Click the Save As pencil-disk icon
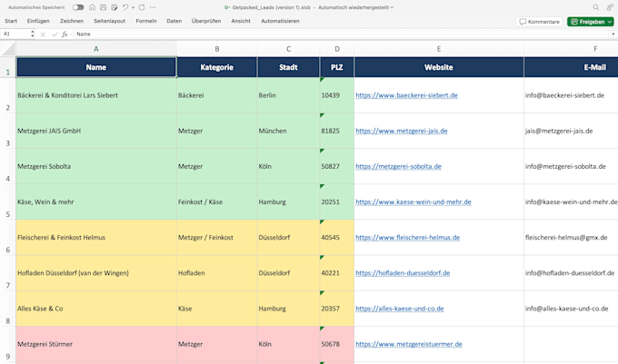Screen dimensions: 618x364 pos(115,7)
